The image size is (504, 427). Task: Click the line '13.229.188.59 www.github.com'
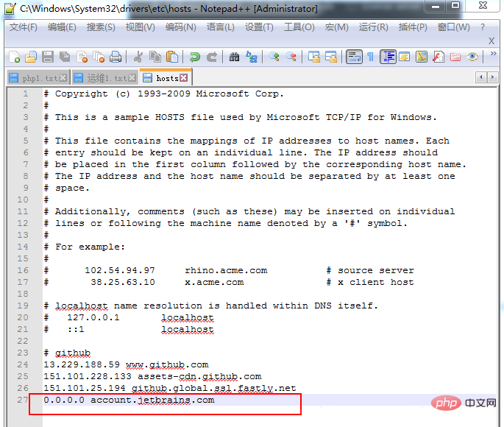126,364
